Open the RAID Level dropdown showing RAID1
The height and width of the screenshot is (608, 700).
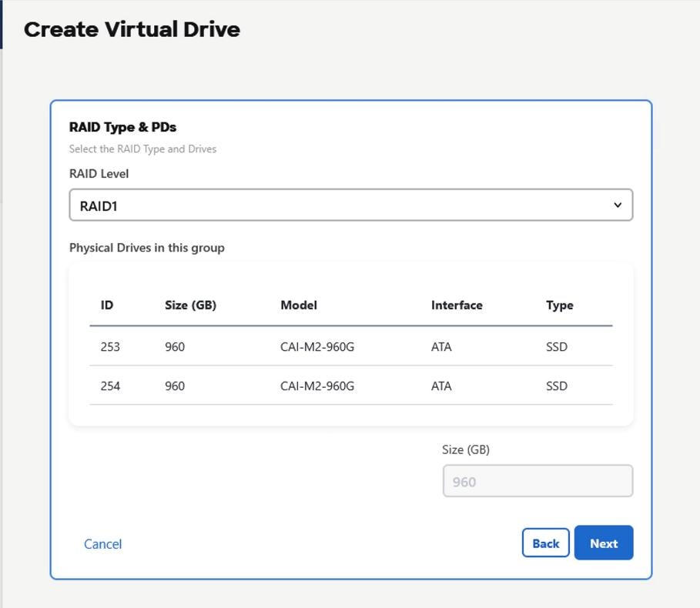(x=351, y=205)
